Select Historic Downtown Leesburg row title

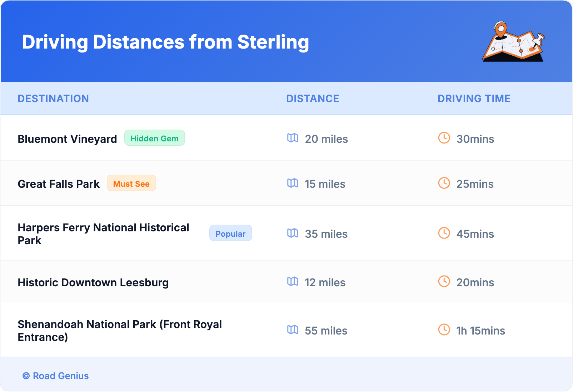tap(93, 282)
